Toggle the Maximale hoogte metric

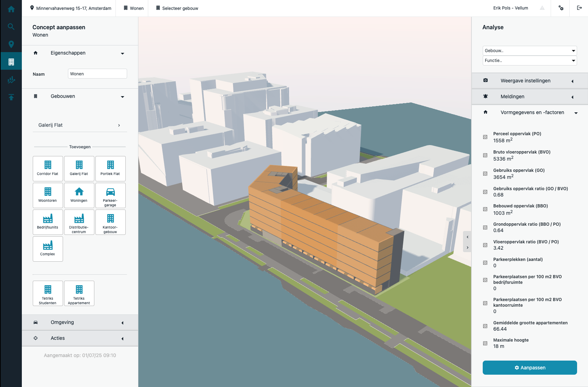(x=485, y=343)
